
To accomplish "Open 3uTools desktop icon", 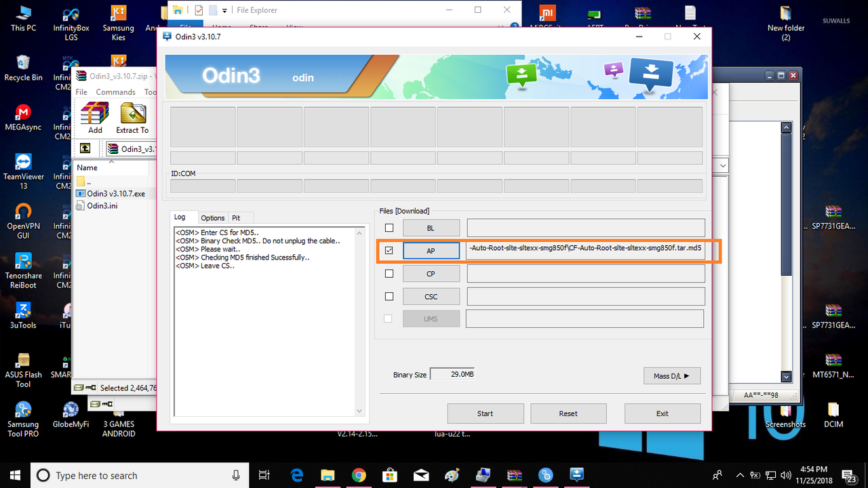I will pyautogui.click(x=23, y=315).
